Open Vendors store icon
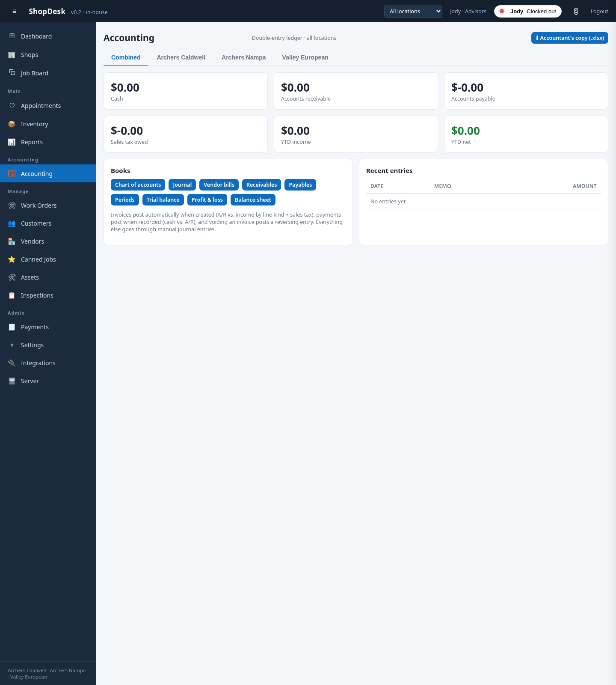Screen dimensions: 616x685 12,241
